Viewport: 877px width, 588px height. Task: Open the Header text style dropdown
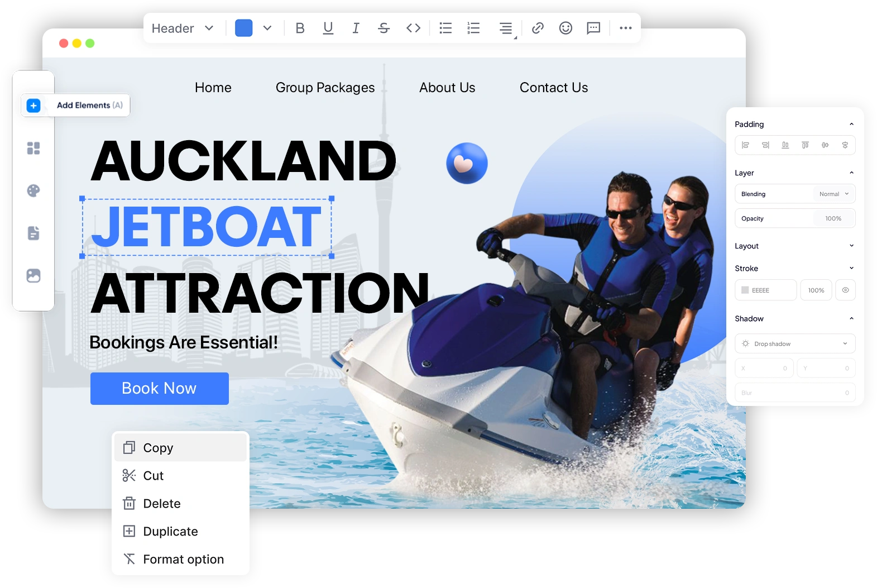tap(183, 28)
